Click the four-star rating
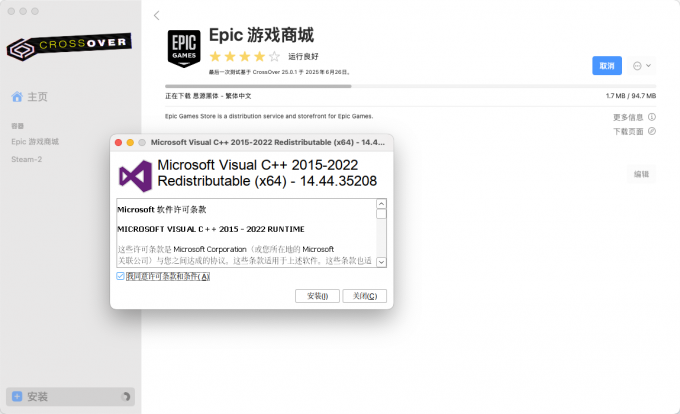Screen dimensions: 680x414 [x=245, y=56]
